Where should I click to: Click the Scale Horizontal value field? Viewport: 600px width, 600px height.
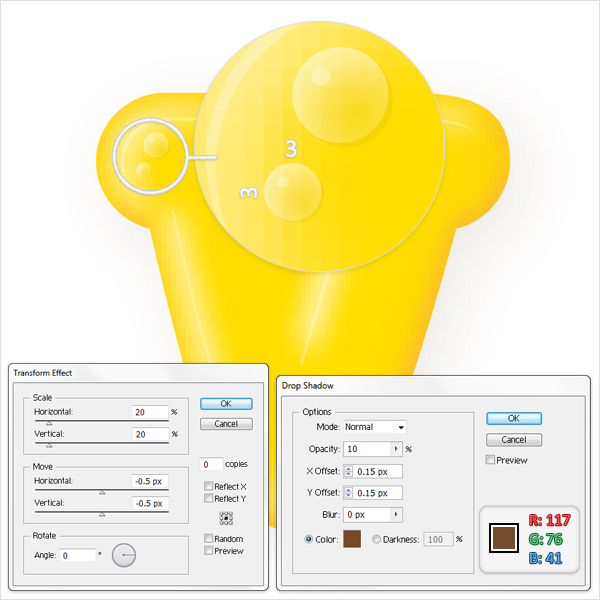(x=150, y=412)
